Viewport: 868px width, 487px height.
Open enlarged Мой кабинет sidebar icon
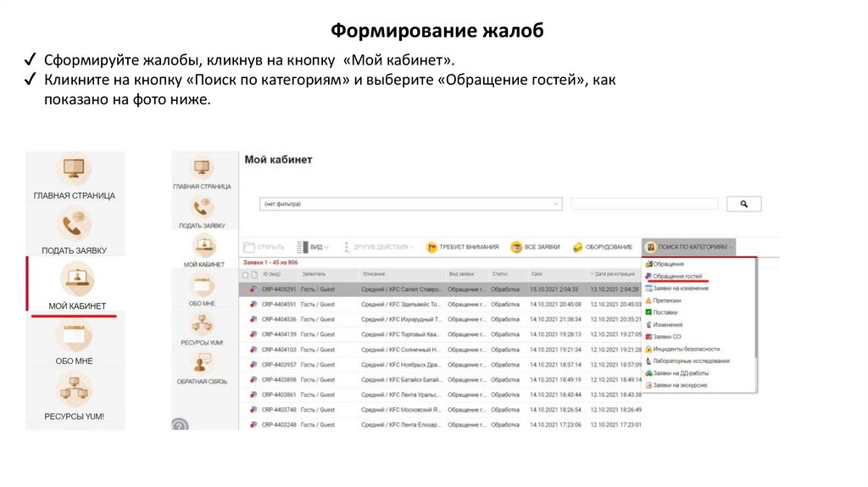point(77,279)
